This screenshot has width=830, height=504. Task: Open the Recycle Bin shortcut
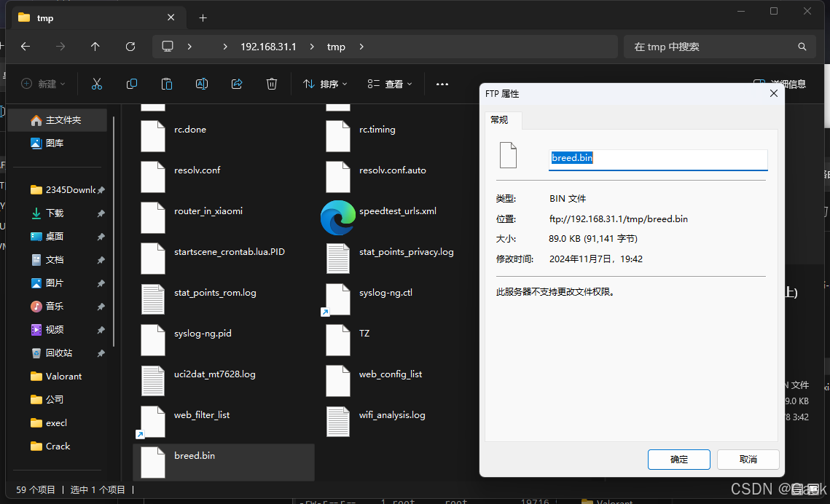click(x=67, y=353)
